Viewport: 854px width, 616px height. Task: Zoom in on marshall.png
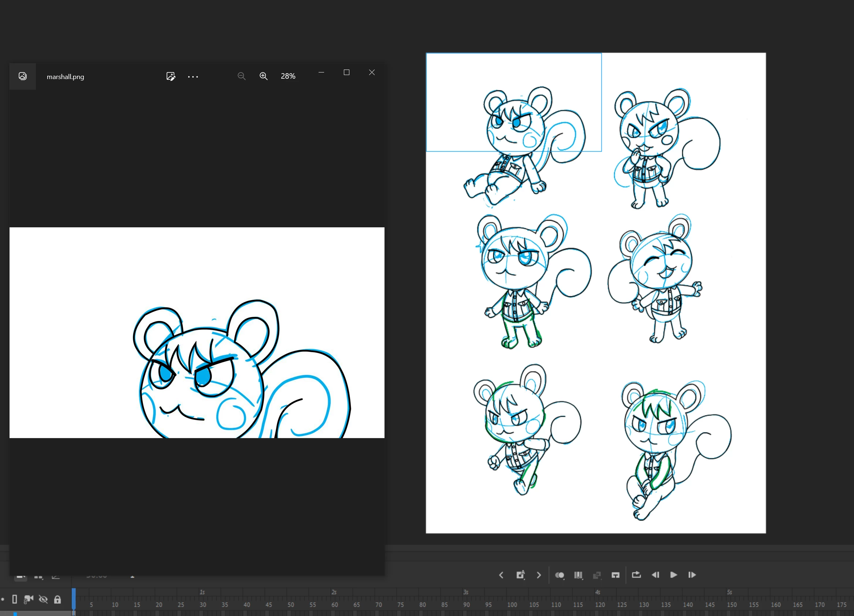(x=264, y=76)
